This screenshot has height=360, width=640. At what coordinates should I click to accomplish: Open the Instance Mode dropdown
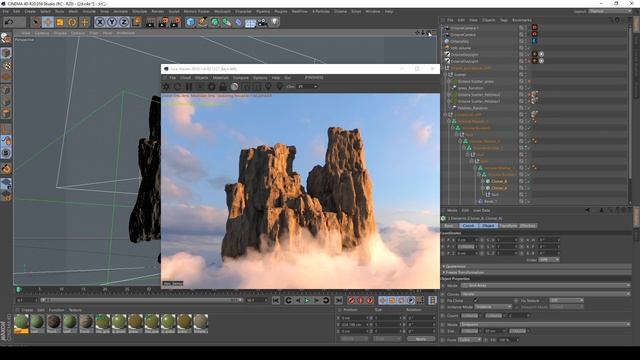[x=493, y=307]
